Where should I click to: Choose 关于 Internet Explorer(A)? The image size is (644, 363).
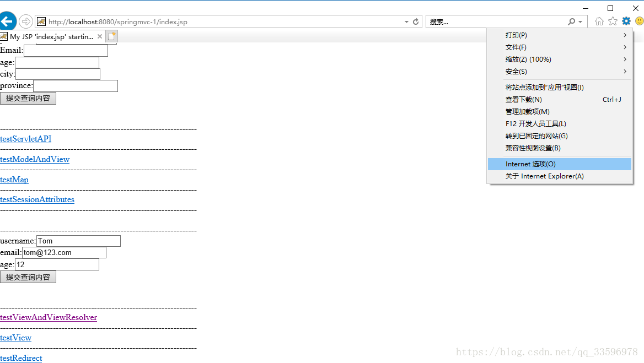click(560, 176)
